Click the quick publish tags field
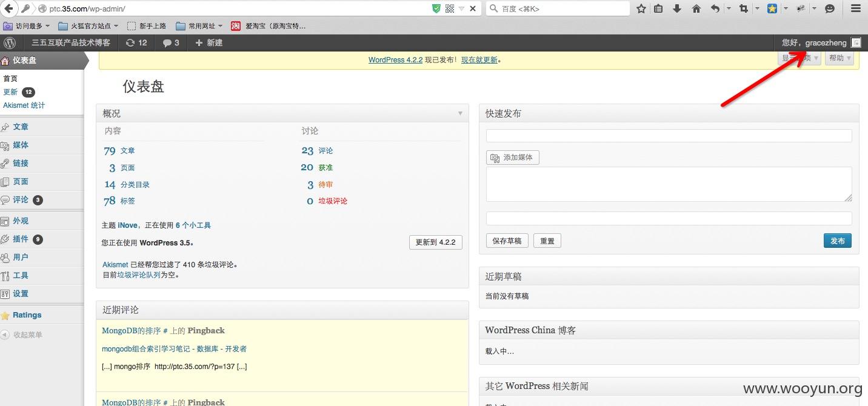Screen dimensions: 868x406 (669, 219)
